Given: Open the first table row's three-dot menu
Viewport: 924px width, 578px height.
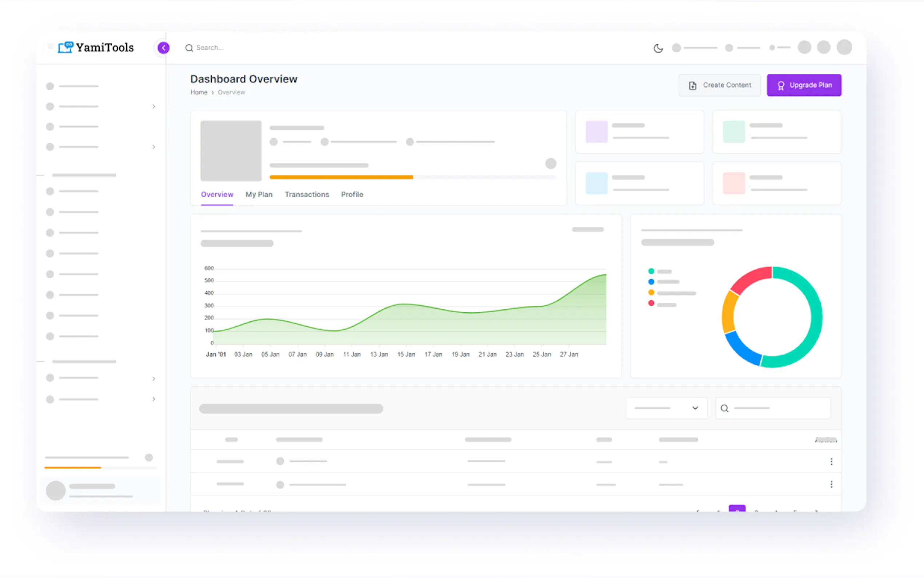Looking at the screenshot, I should coord(831,462).
